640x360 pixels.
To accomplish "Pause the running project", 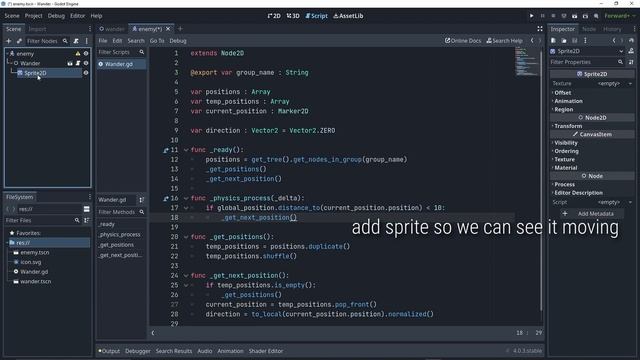I will 542,16.
